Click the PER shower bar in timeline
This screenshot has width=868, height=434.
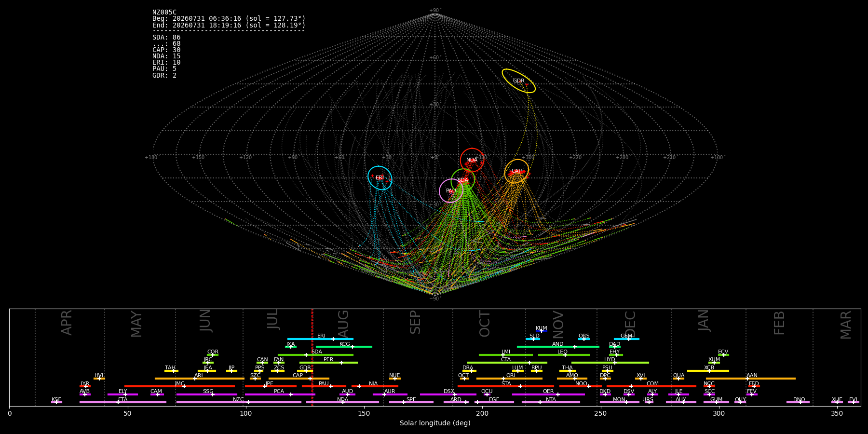tap(328, 363)
